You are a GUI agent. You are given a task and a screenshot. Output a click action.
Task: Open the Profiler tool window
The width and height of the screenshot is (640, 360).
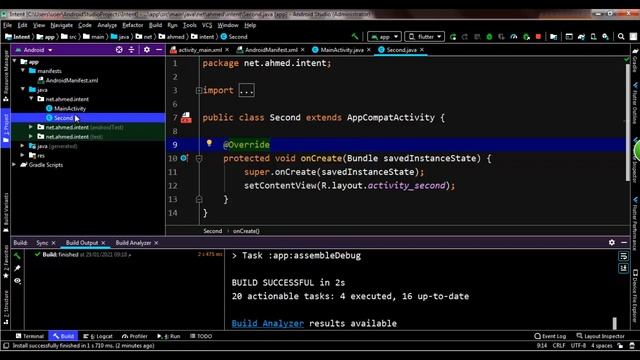click(x=135, y=336)
